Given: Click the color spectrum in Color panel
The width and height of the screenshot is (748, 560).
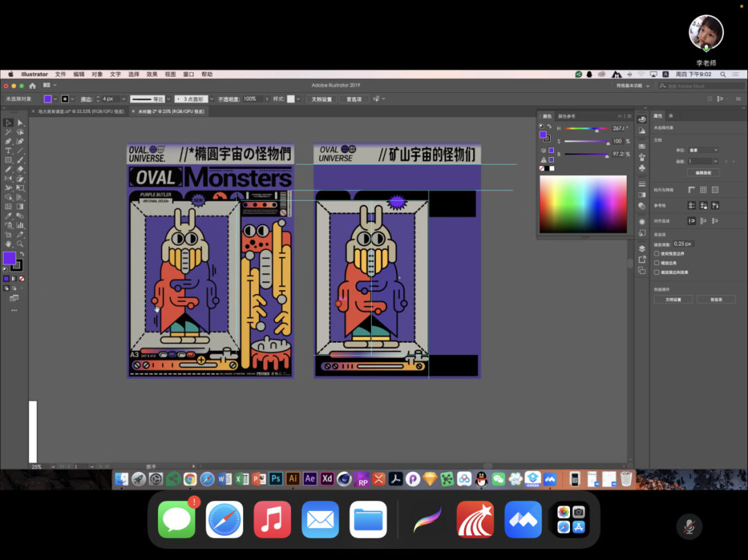Looking at the screenshot, I should click(x=582, y=204).
